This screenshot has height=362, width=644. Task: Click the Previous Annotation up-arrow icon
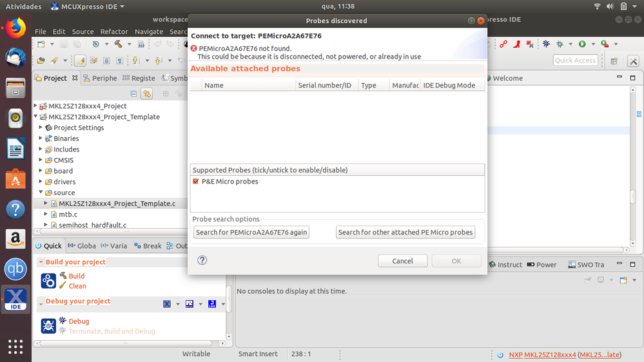pos(159,61)
